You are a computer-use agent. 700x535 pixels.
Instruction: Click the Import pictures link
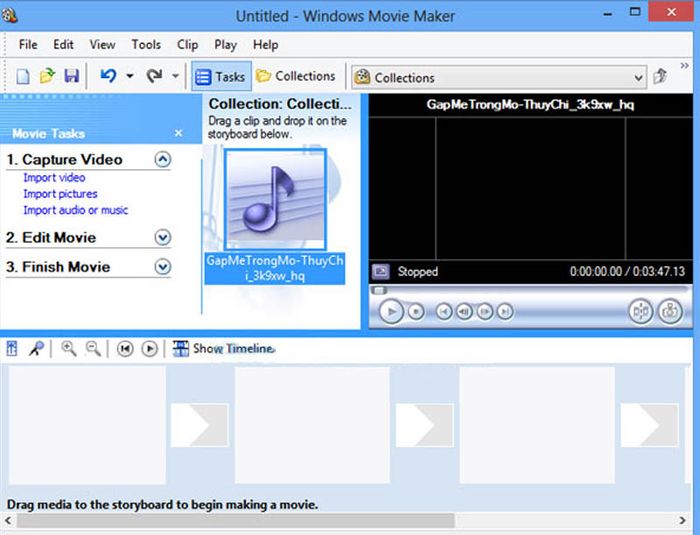[60, 194]
